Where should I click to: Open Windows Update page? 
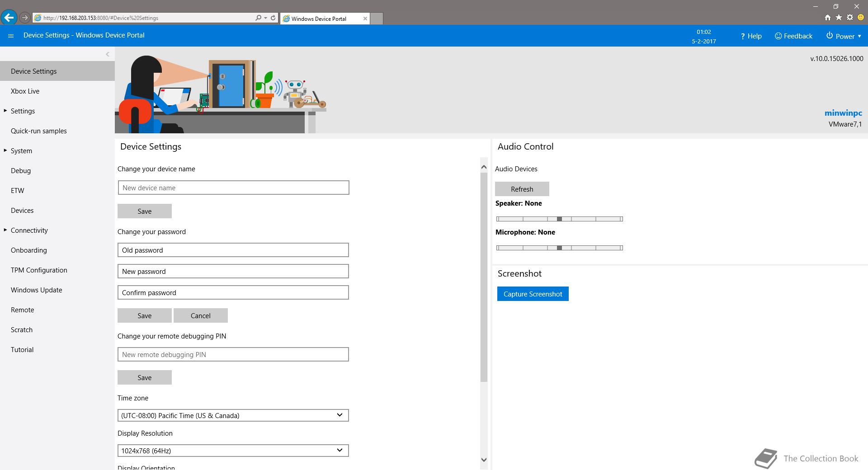point(36,290)
